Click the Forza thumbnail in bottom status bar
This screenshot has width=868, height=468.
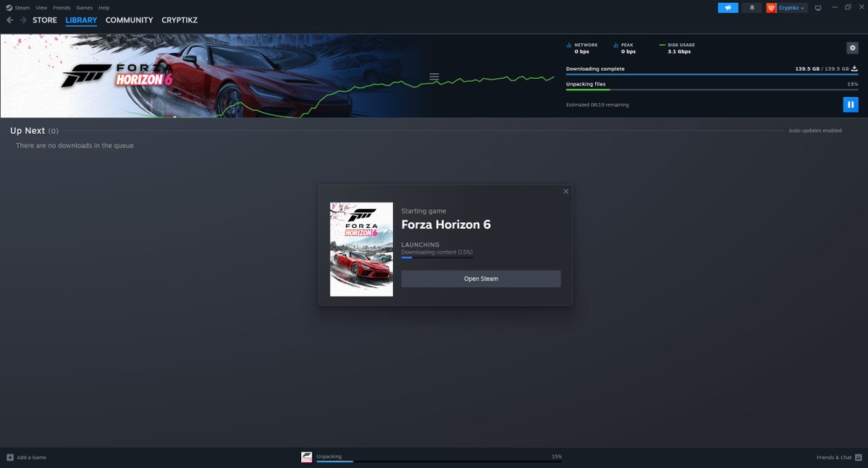pyautogui.click(x=307, y=457)
